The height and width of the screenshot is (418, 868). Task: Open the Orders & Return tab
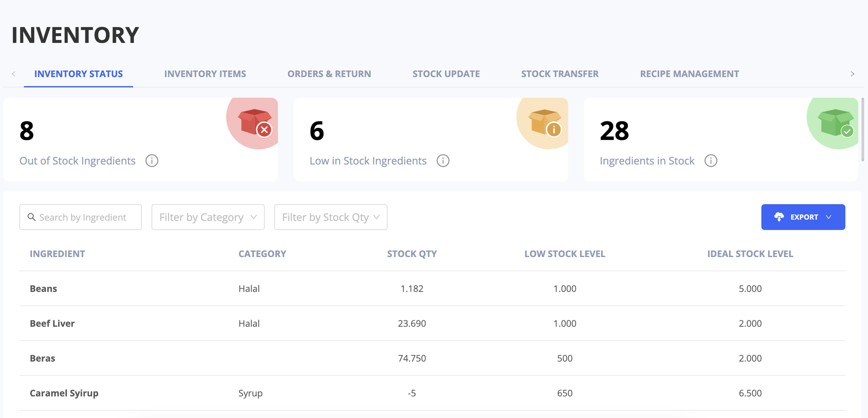point(329,74)
